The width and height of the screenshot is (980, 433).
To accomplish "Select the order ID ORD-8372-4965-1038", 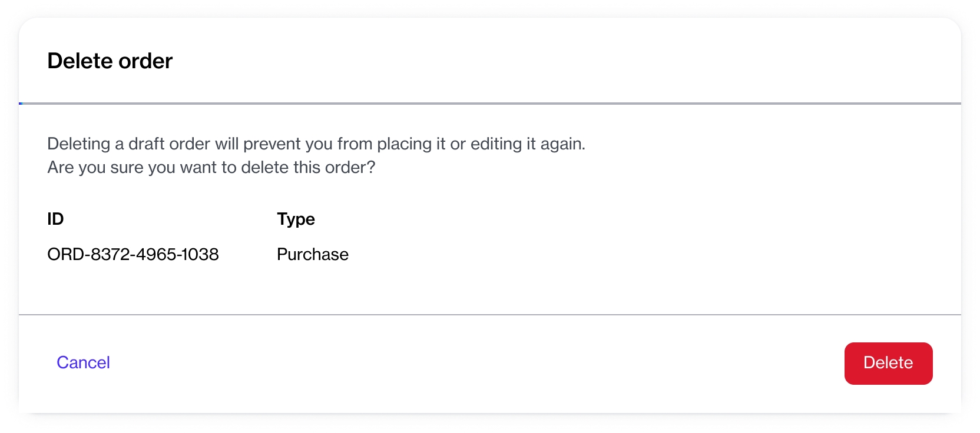I will tap(133, 254).
